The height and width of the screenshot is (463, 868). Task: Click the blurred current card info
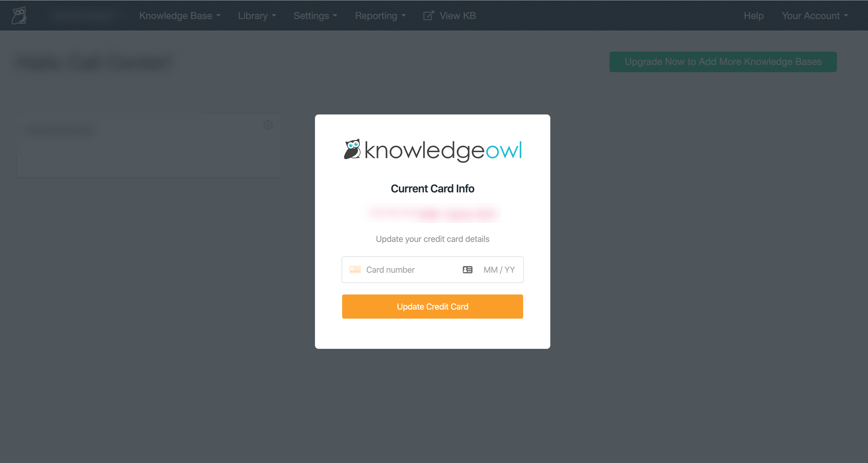[x=432, y=213]
